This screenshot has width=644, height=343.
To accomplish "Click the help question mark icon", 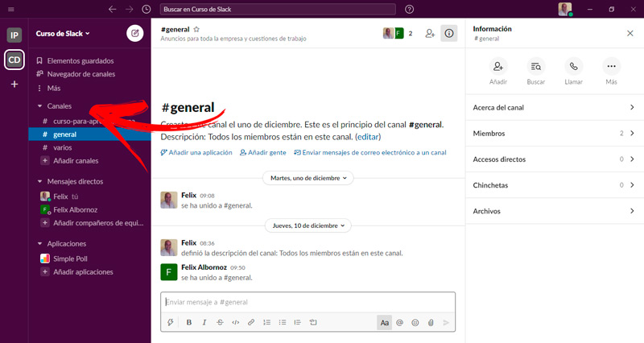I will point(409,9).
